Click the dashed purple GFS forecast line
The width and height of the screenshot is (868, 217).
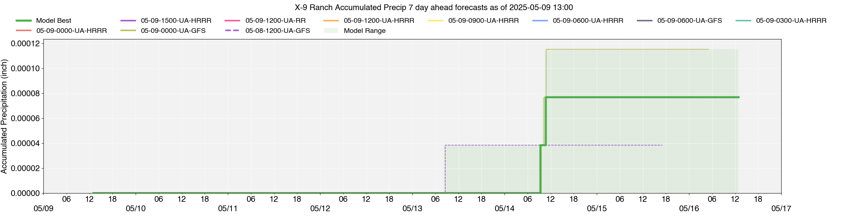click(x=553, y=145)
